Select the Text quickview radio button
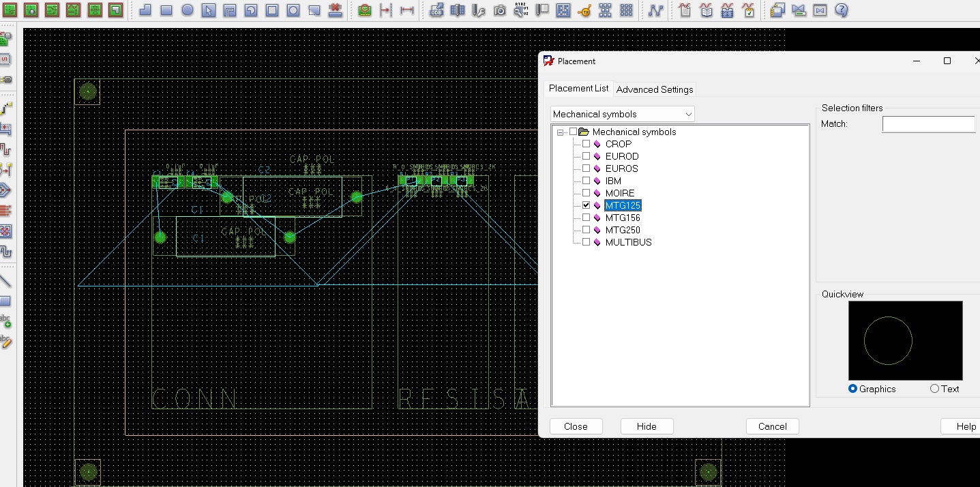The width and height of the screenshot is (980, 487). [934, 389]
